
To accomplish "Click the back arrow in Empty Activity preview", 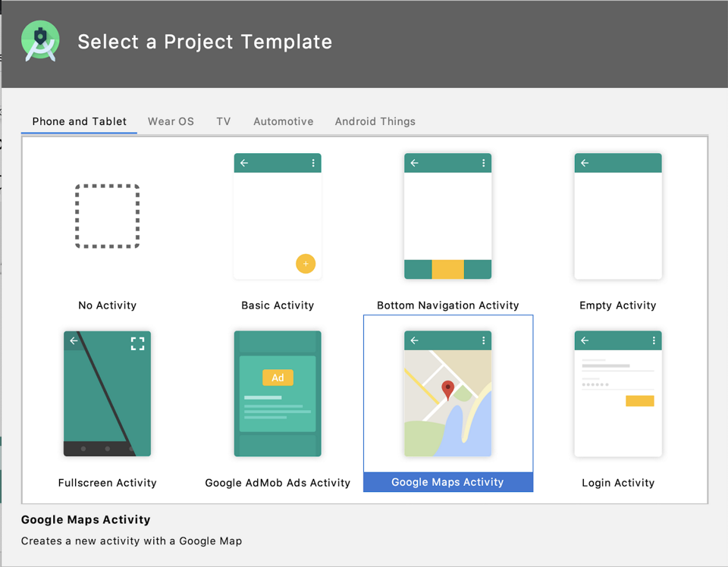I will (585, 163).
